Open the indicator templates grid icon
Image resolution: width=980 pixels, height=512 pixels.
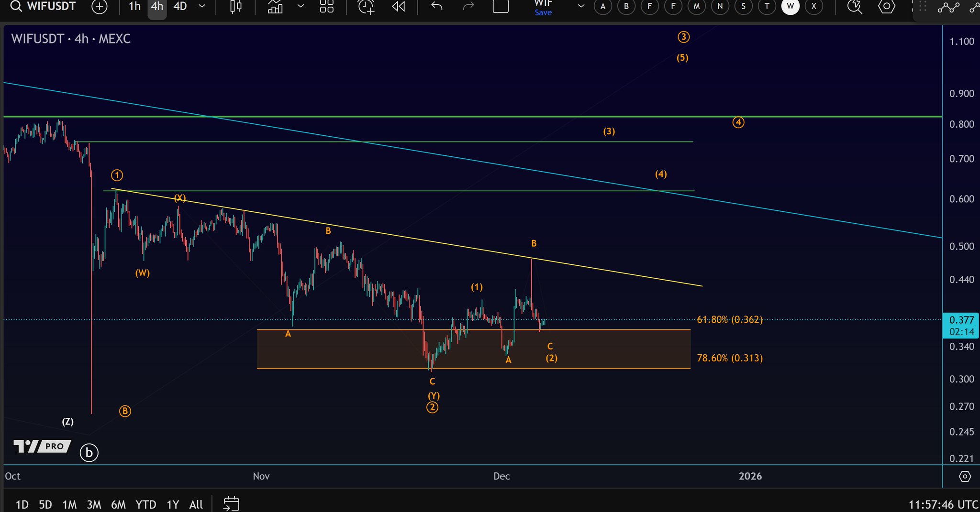point(327,7)
